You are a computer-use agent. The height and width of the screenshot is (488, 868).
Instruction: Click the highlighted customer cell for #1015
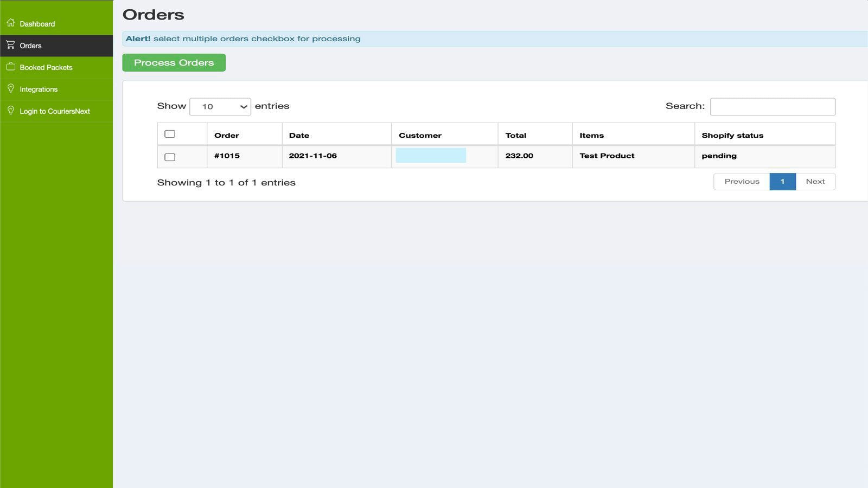click(431, 156)
